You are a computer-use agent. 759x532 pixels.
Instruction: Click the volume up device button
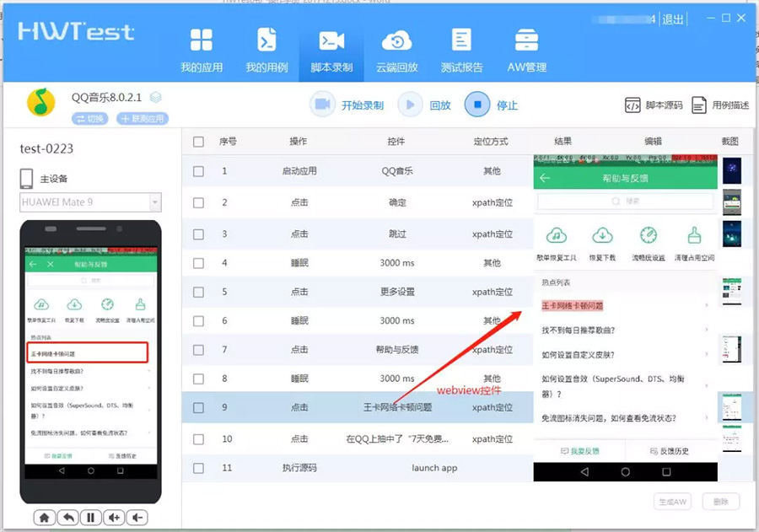coord(114,518)
